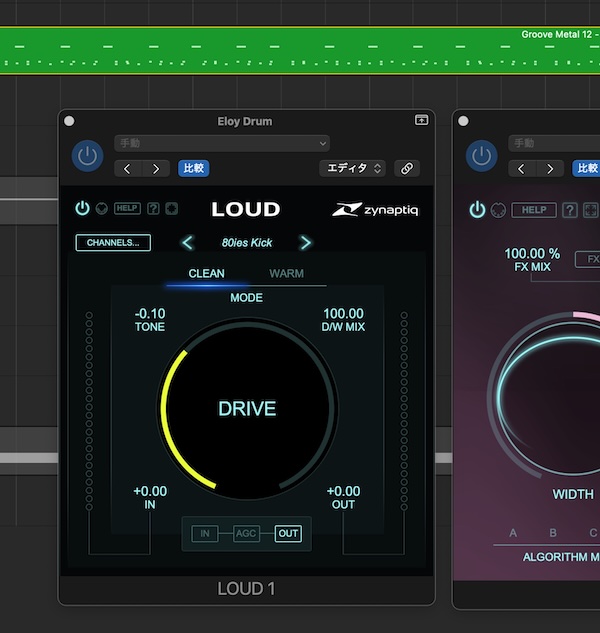Select the WARM mode tab
Screen dimensions: 600x633
pyautogui.click(x=286, y=273)
